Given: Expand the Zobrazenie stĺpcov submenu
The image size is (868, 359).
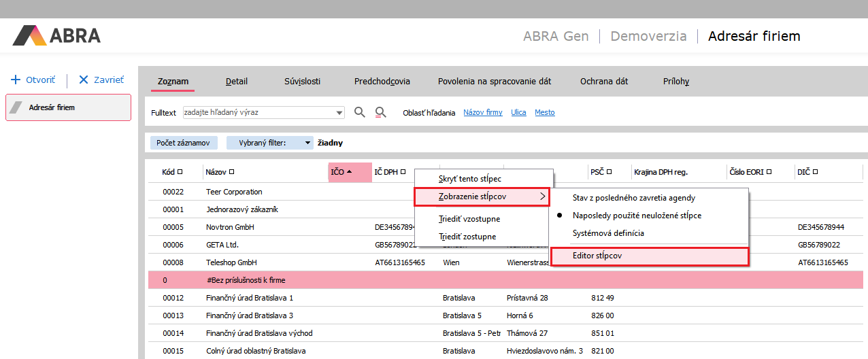Looking at the screenshot, I should tap(482, 197).
